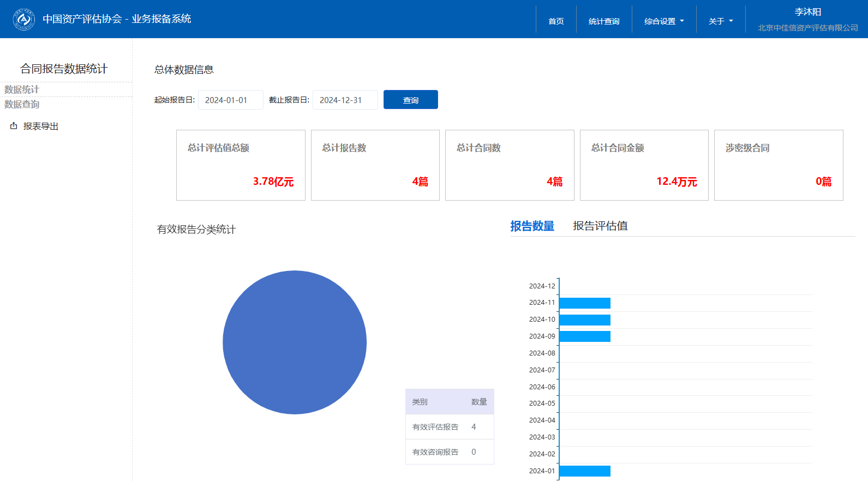Open the user menu 李沐阳

pyautogui.click(x=807, y=12)
